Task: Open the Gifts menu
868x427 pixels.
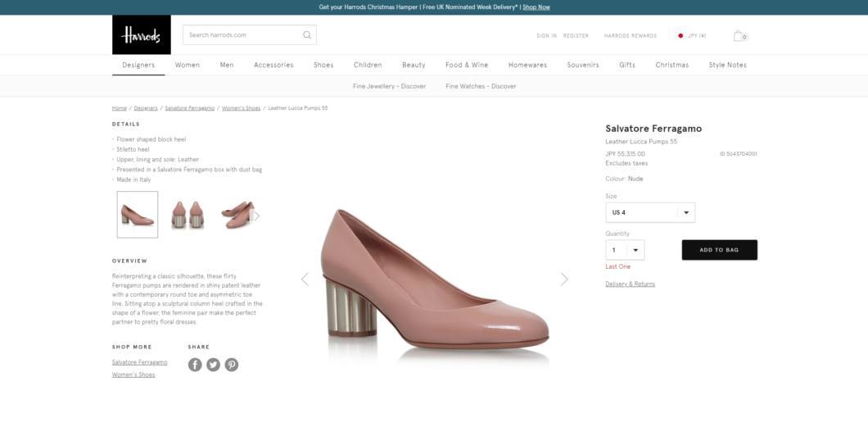Action: (627, 65)
